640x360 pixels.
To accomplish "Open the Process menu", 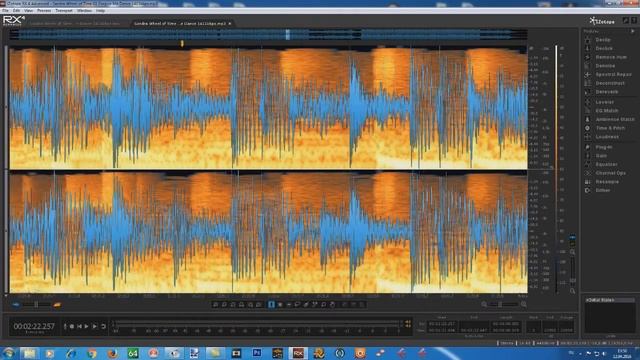I will tap(44, 11).
